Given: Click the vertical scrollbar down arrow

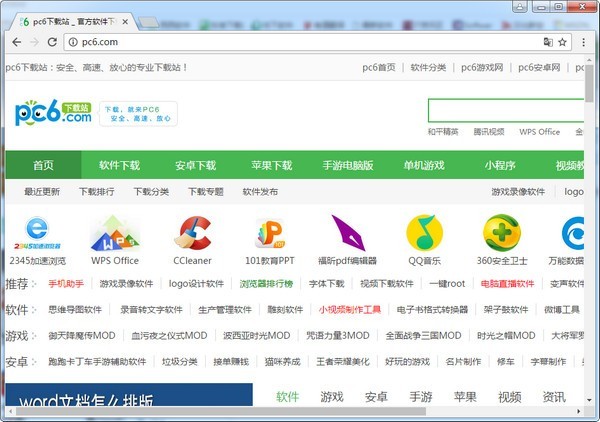Looking at the screenshot, I should click(x=589, y=400).
